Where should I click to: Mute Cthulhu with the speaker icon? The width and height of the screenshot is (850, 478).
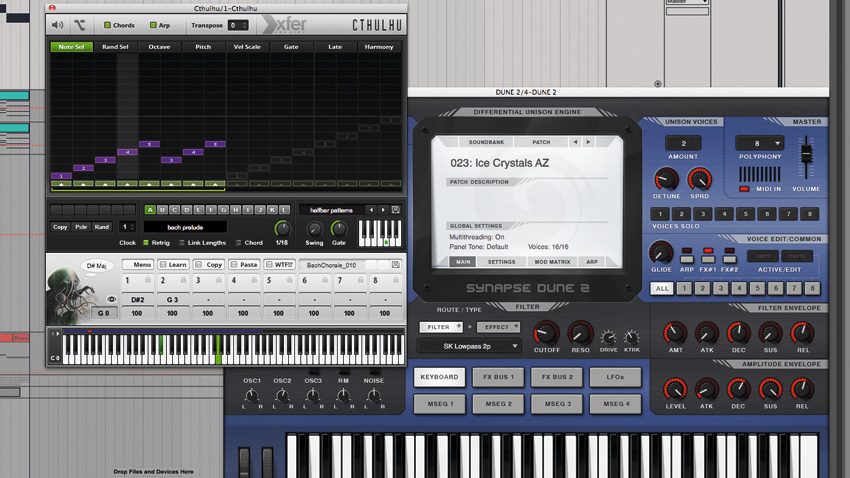click(x=57, y=25)
